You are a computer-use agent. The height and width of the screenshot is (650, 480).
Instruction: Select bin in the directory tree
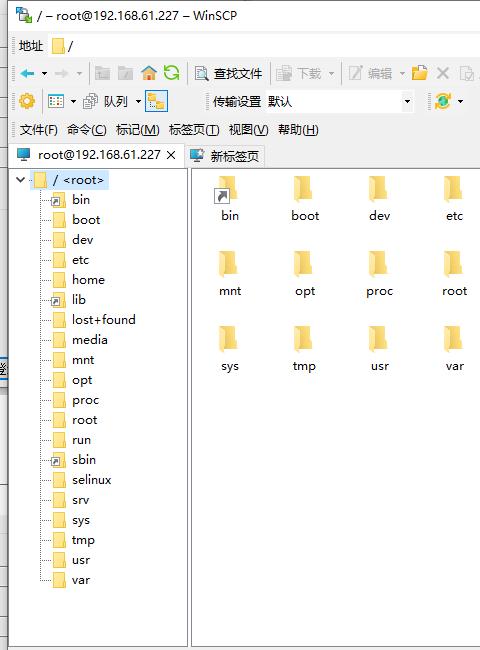click(x=81, y=200)
